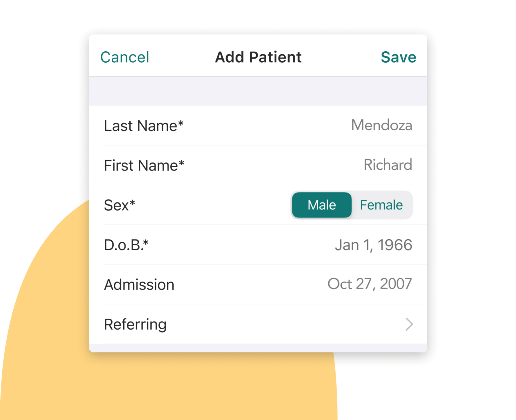Select the Last Name row label
516x420 pixels.
coord(144,126)
